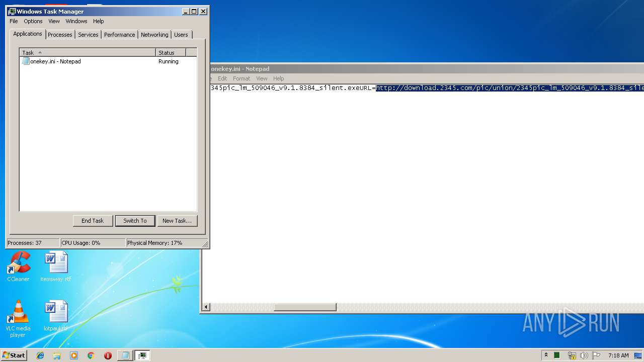Click the End Task button
644x362 pixels.
click(93, 221)
